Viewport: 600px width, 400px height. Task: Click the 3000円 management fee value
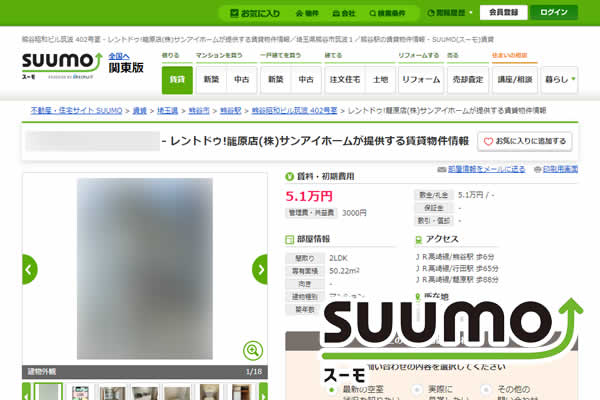[x=354, y=213]
